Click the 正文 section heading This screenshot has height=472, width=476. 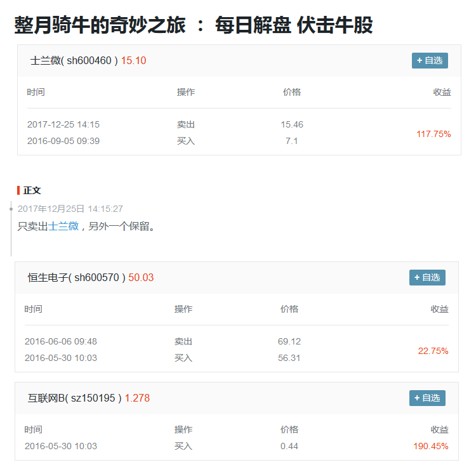[32, 190]
